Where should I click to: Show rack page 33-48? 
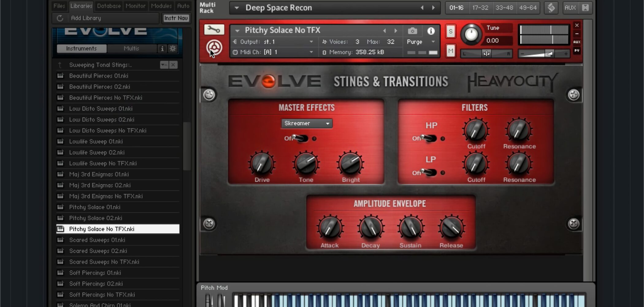(x=504, y=8)
